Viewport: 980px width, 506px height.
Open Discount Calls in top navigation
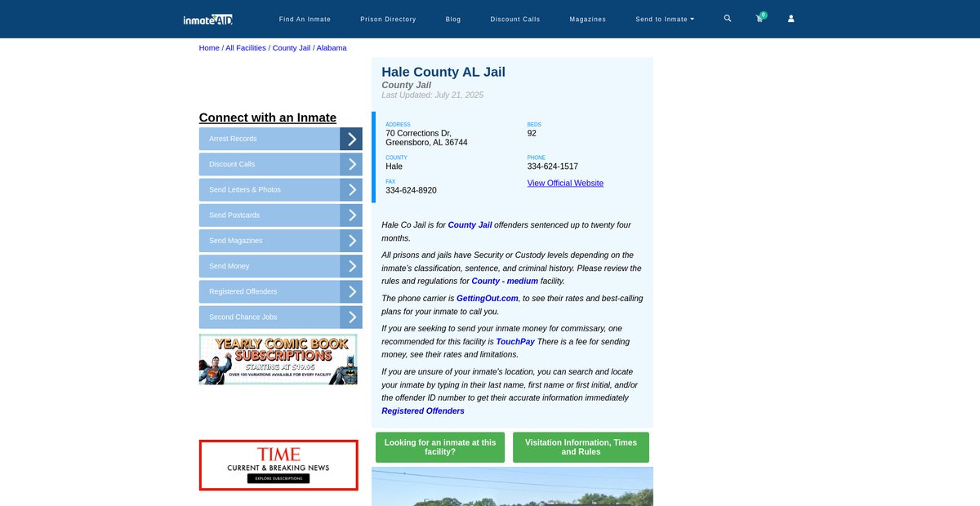(515, 19)
